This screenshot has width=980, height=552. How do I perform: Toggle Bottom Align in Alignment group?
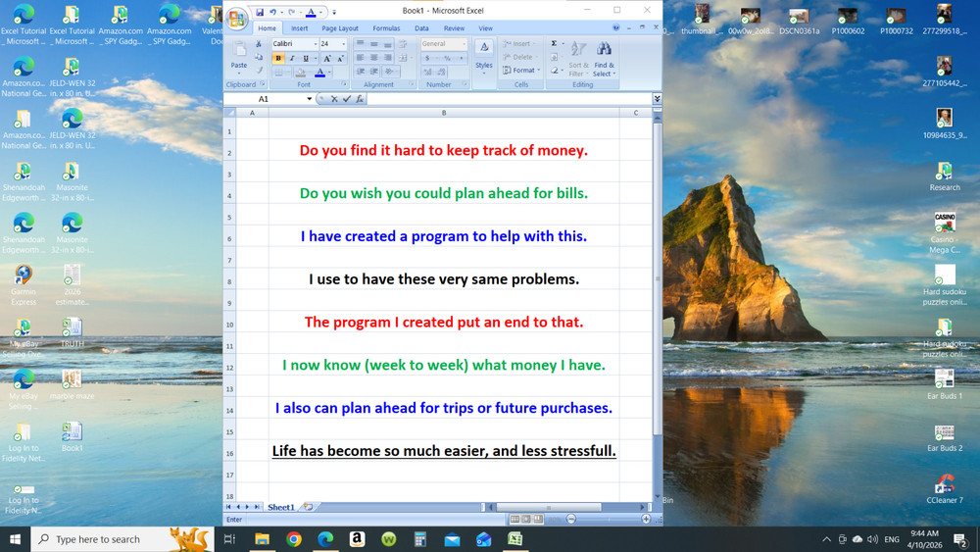387,44
